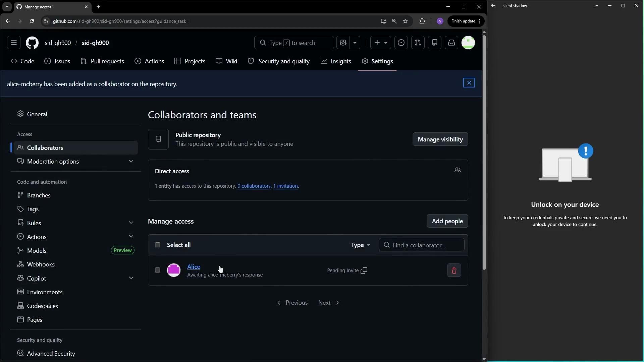This screenshot has width=644, height=362.
Task: Open the Copilot chat icon
Action: point(343,43)
